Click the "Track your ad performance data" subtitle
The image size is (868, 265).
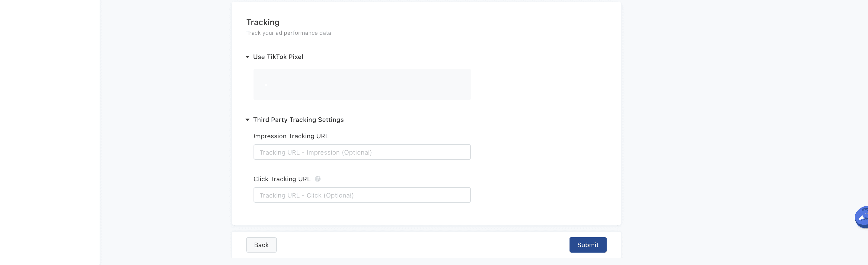pyautogui.click(x=289, y=33)
